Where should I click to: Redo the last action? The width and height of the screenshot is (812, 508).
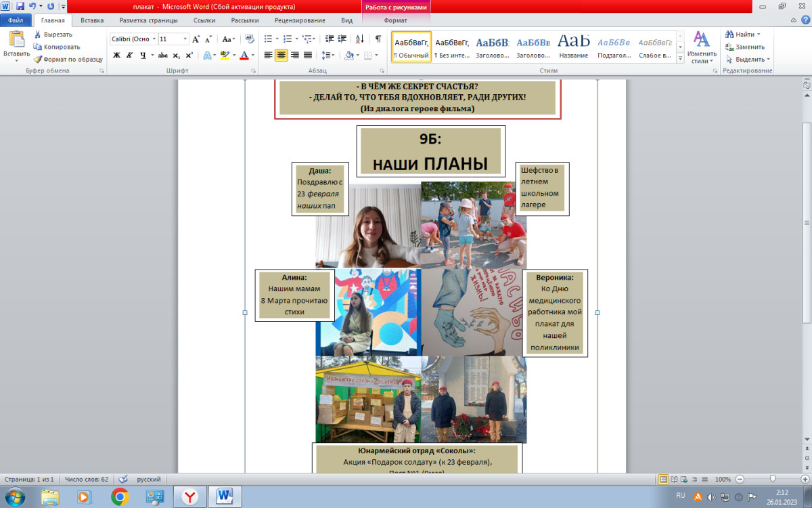point(51,6)
